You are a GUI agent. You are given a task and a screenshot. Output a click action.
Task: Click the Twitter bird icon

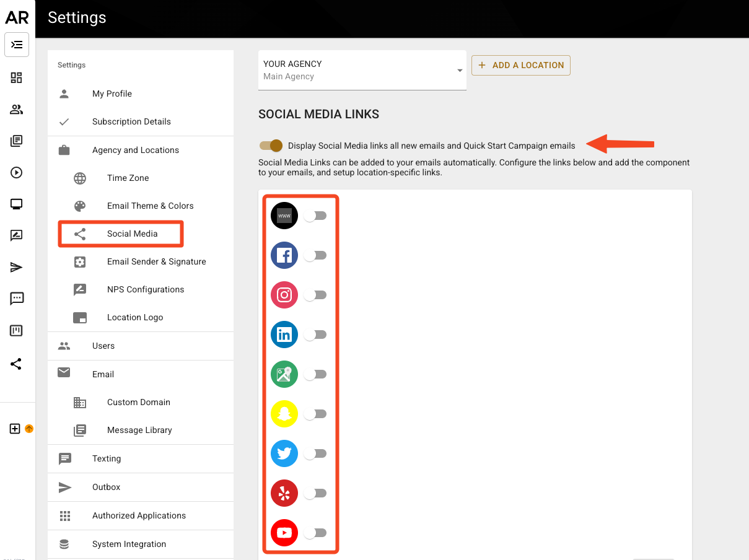pyautogui.click(x=284, y=453)
